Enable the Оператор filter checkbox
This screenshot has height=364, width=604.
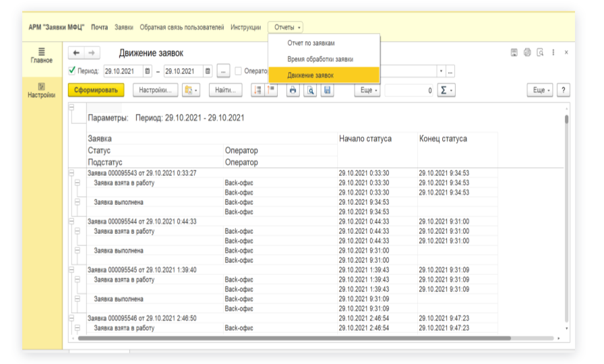pos(239,71)
